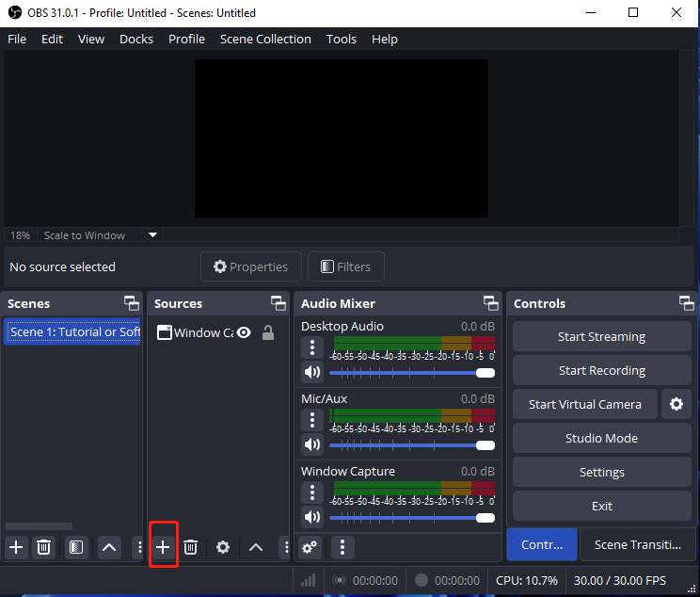Open the View menu
Image resolution: width=700 pixels, height=597 pixels.
pyautogui.click(x=91, y=40)
